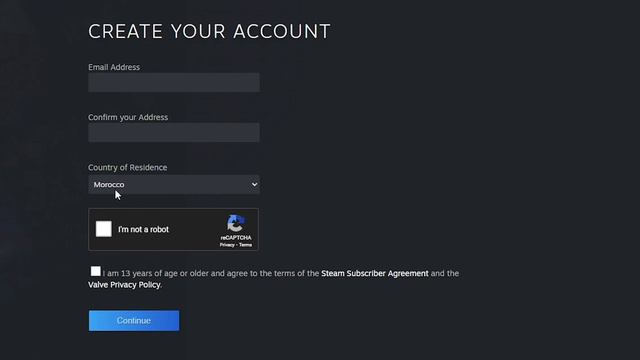This screenshot has width=640, height=360.
Task: Click the chevron arrow on country dropdown
Action: coord(254,184)
